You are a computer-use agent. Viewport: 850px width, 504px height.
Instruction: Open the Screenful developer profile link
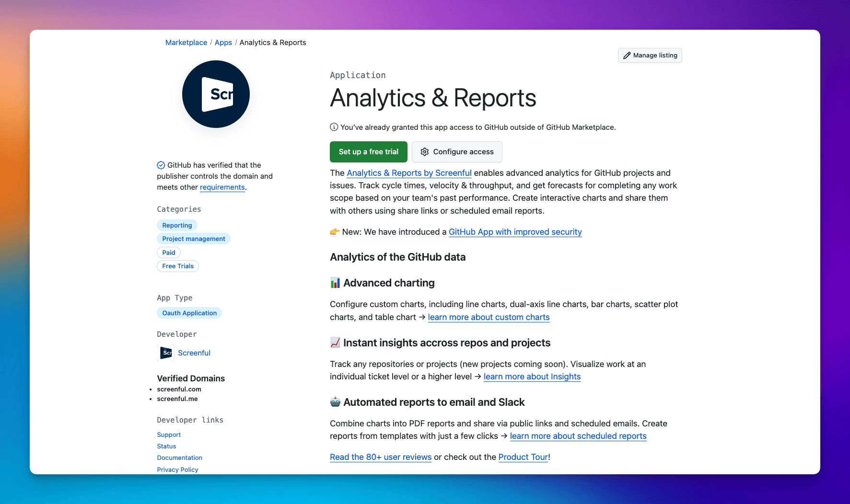(x=194, y=353)
